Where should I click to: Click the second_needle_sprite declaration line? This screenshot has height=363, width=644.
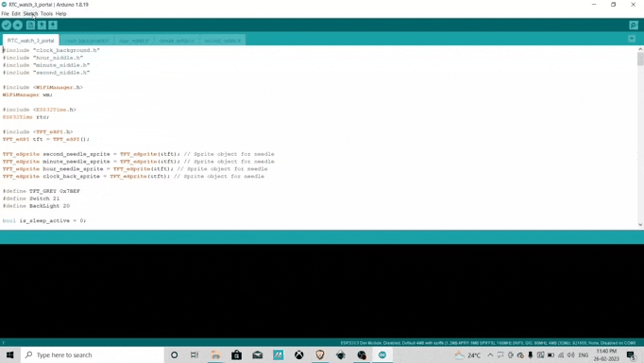[139, 154]
